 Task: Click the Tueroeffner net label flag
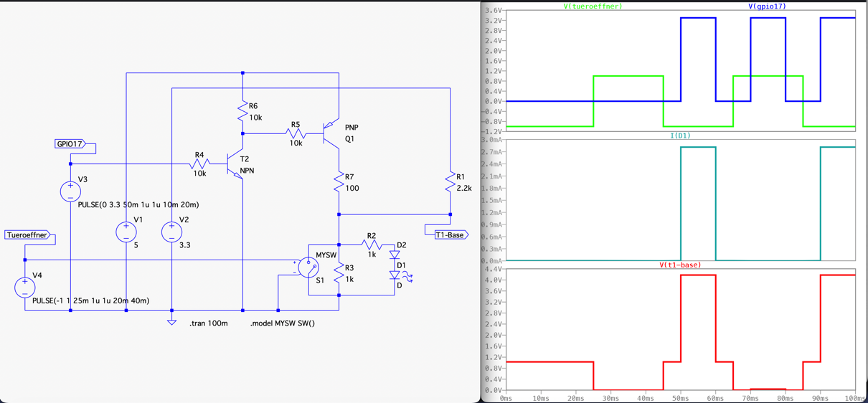point(27,235)
